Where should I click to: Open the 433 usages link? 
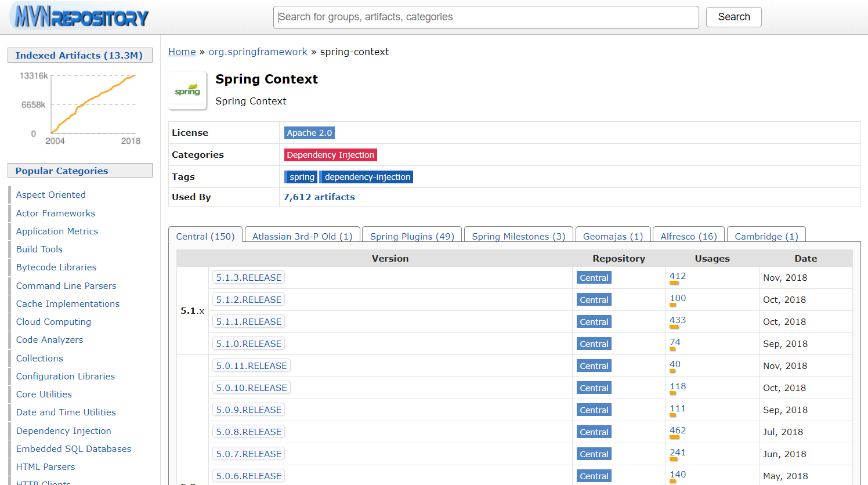[678, 320]
